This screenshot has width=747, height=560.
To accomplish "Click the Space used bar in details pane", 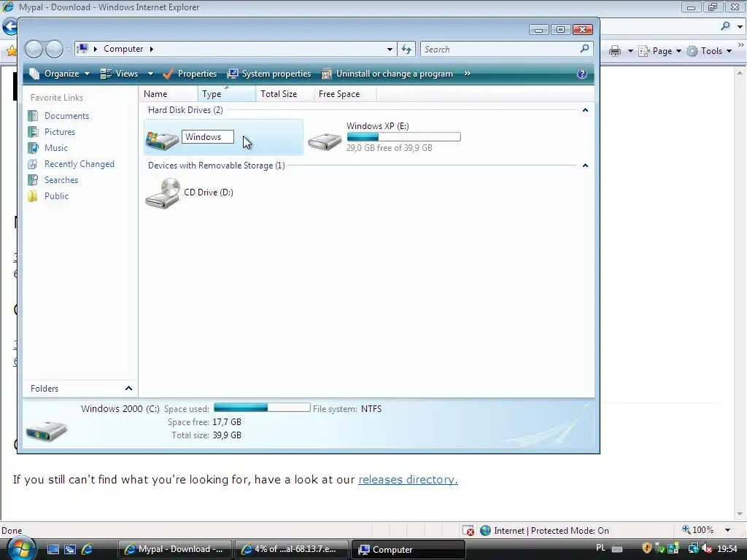I will pos(262,408).
